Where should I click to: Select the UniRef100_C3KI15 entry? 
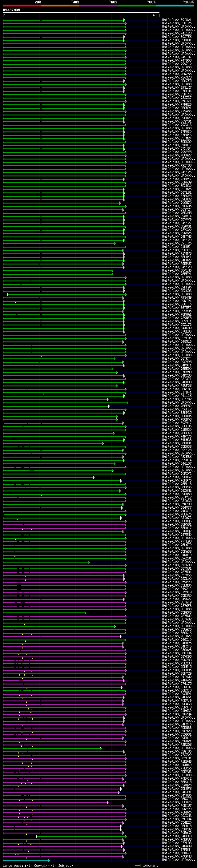177,94
